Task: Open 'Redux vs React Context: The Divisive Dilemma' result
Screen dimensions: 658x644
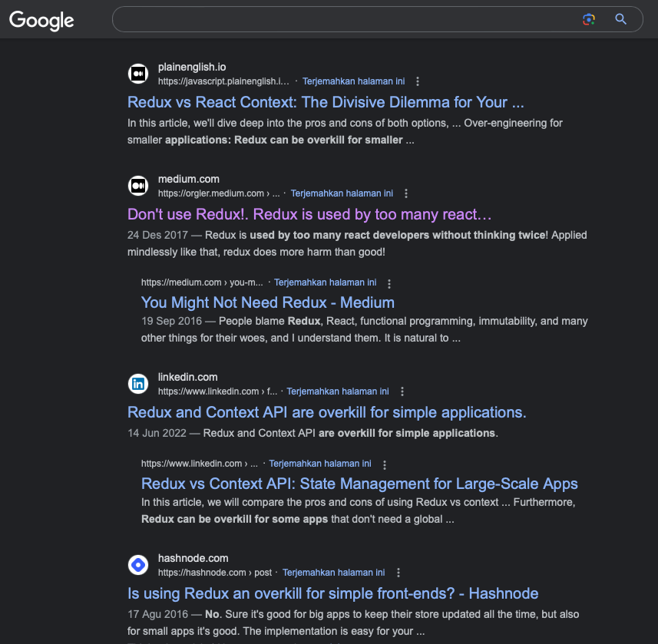Action: tap(326, 102)
